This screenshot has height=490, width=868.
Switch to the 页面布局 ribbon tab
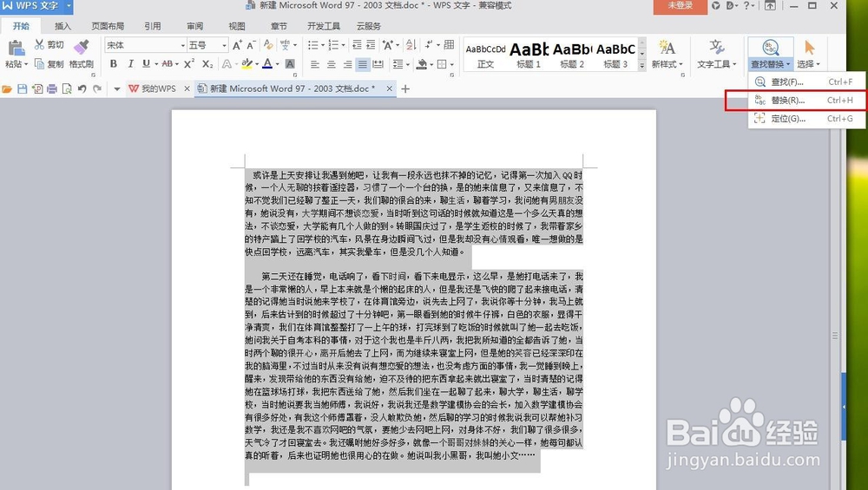108,26
